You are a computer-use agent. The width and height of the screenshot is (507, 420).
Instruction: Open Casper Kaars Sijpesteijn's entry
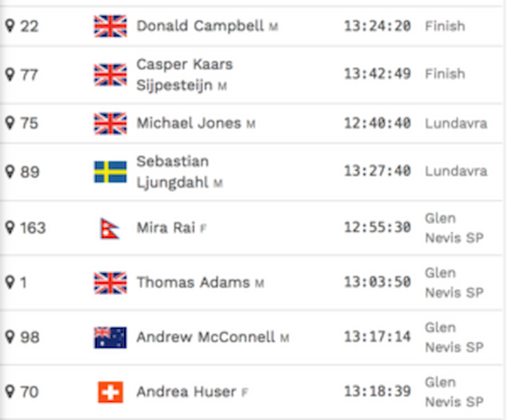184,75
